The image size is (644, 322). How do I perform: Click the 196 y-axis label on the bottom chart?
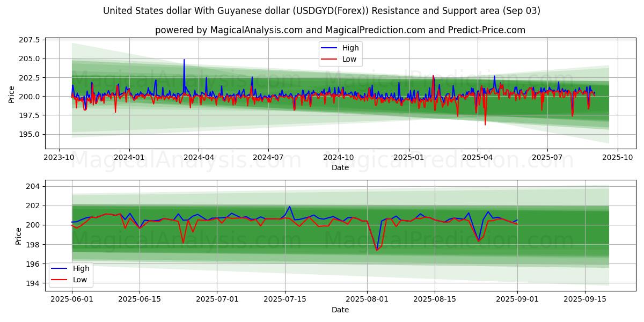point(33,264)
